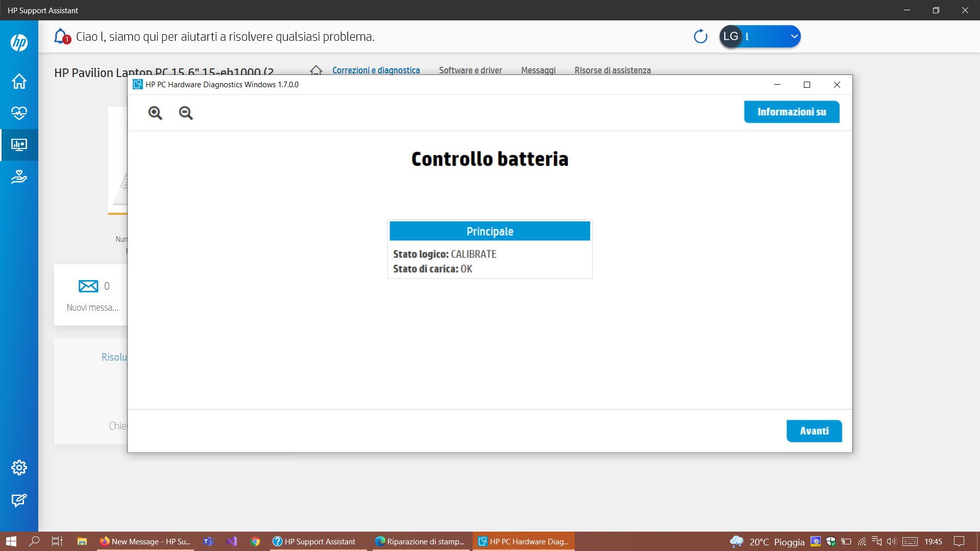
Task: Select the diagnostics monitor sidebar icon
Action: tap(19, 145)
